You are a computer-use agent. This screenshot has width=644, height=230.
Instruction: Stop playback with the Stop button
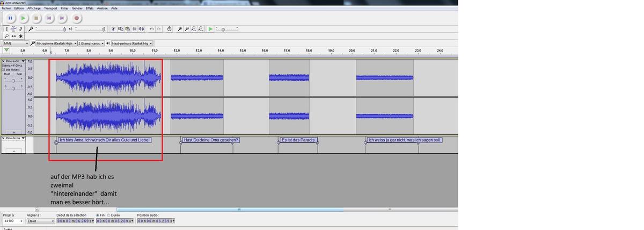click(36, 18)
